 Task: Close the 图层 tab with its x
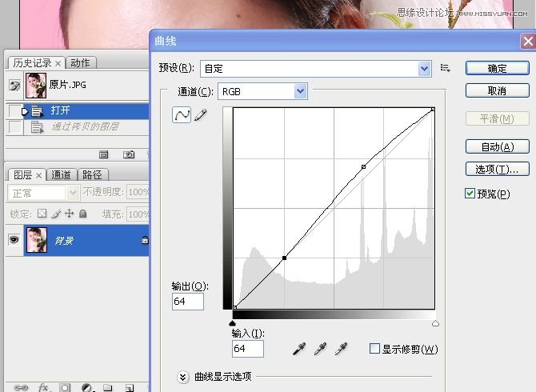[x=38, y=175]
